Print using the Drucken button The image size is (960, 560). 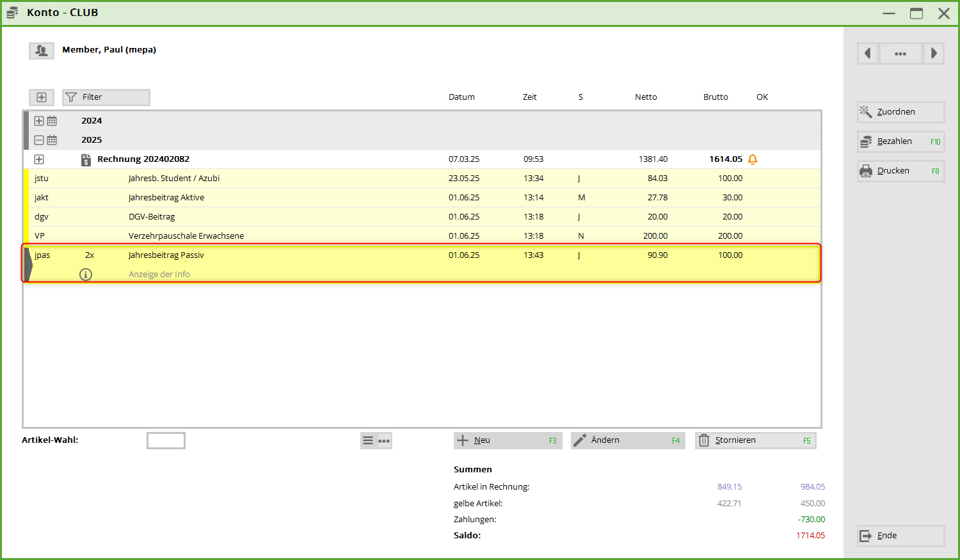[900, 171]
